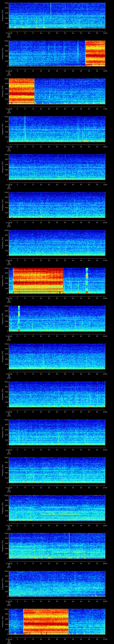Click the '12:25:00' start time label
This screenshot has width=114, height=644.
pos(9,450)
